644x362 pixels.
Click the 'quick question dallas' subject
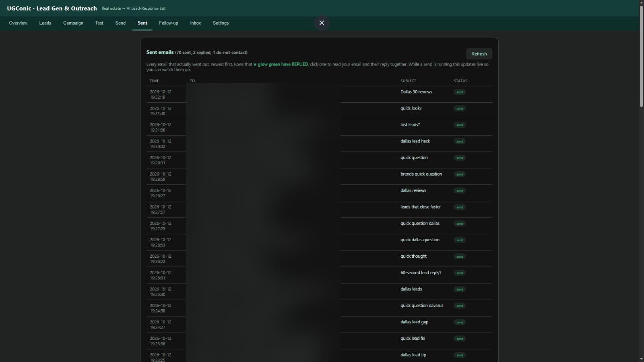click(x=420, y=223)
